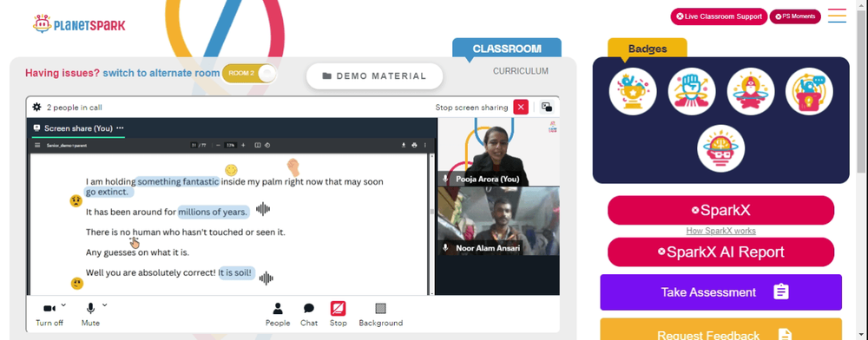The height and width of the screenshot is (340, 868).
Task: Click the podium speaker badge
Action: click(x=809, y=91)
